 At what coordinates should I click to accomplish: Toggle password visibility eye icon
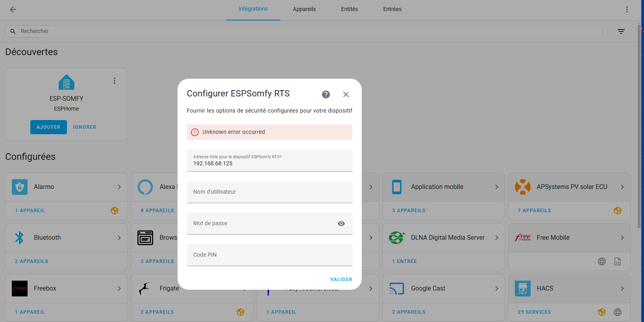coord(341,224)
